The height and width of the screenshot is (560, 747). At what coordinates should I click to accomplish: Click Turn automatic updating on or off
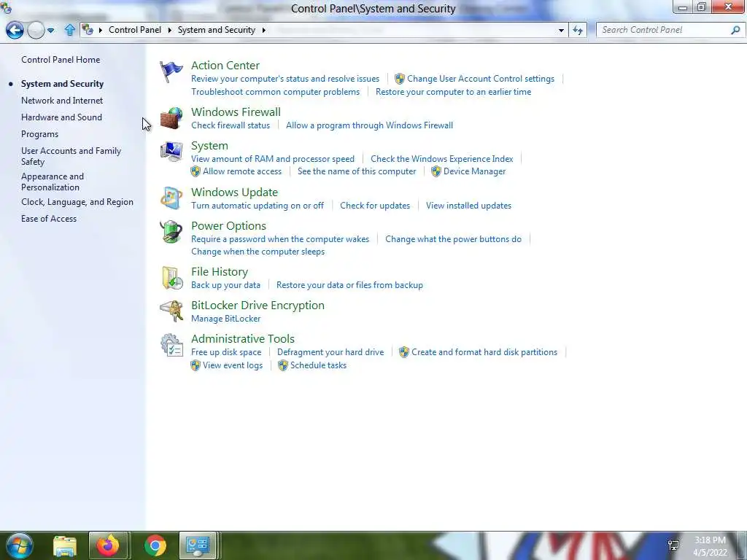[258, 206]
